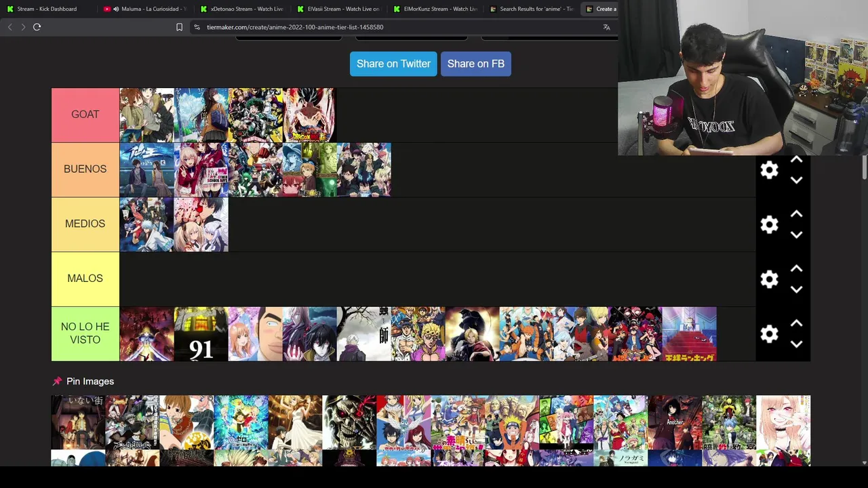Switch to Stream - Kick Dashboard tab
This screenshot has height=488, width=868.
click(x=47, y=9)
